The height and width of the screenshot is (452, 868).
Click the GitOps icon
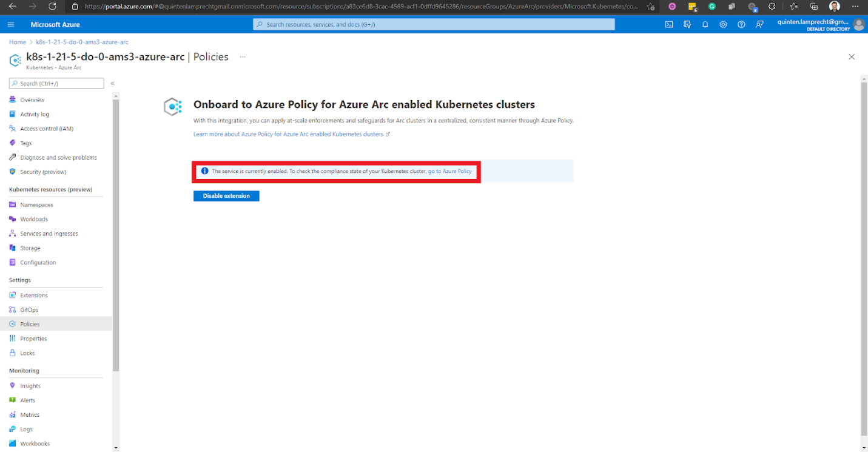(x=13, y=309)
